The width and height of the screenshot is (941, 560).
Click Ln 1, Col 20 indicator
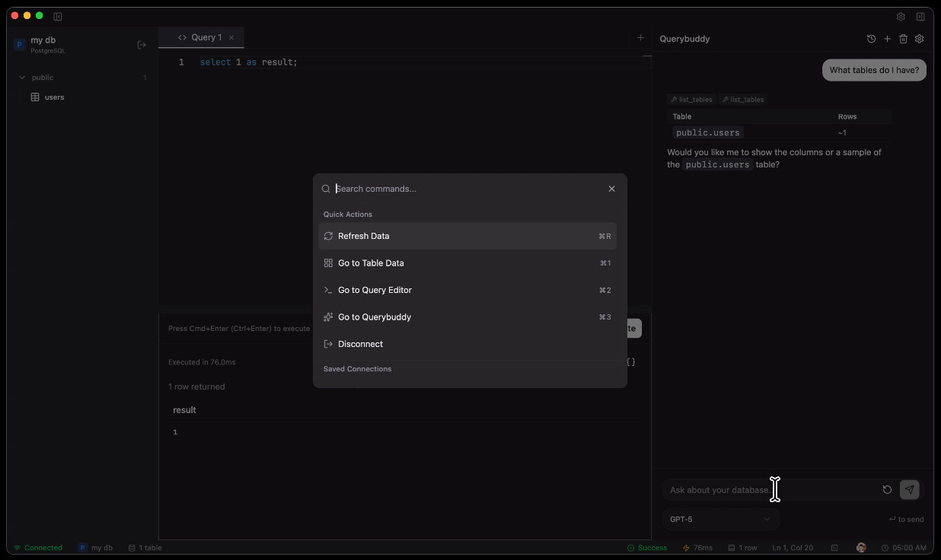pos(793,548)
